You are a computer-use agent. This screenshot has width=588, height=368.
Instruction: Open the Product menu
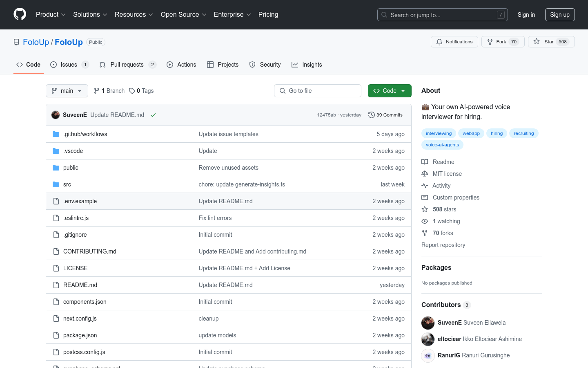click(x=51, y=14)
